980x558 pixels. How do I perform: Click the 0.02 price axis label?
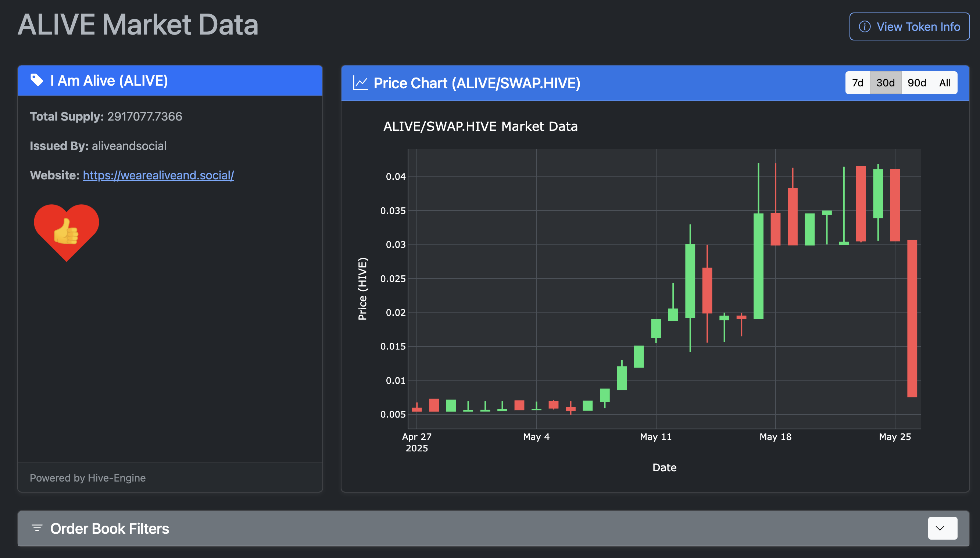pos(396,313)
